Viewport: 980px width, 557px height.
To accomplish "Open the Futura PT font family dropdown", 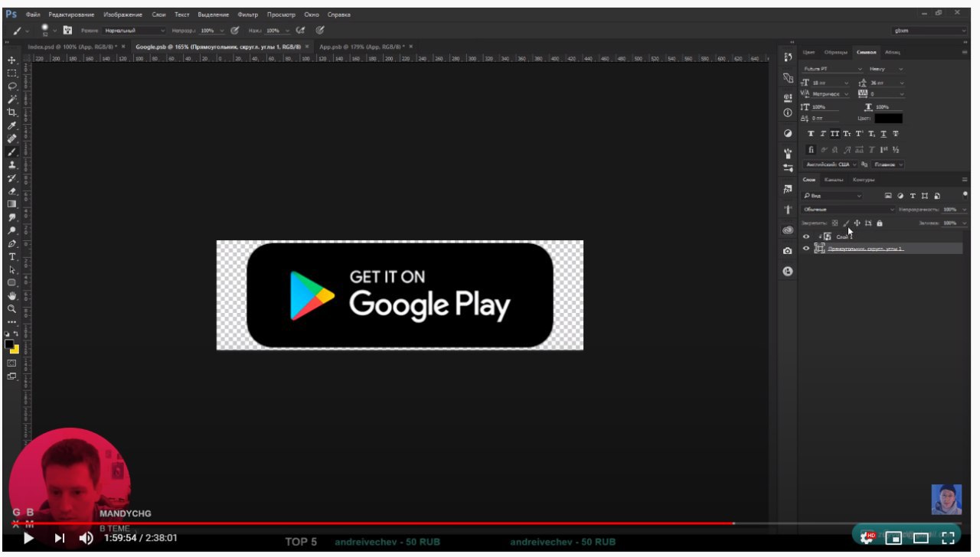I will tap(832, 69).
